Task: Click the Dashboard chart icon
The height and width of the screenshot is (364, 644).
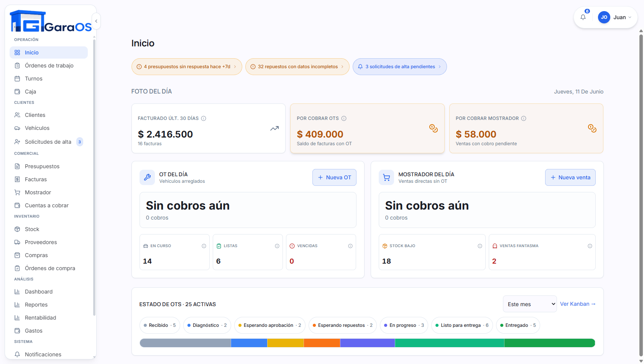Action: click(x=17, y=292)
